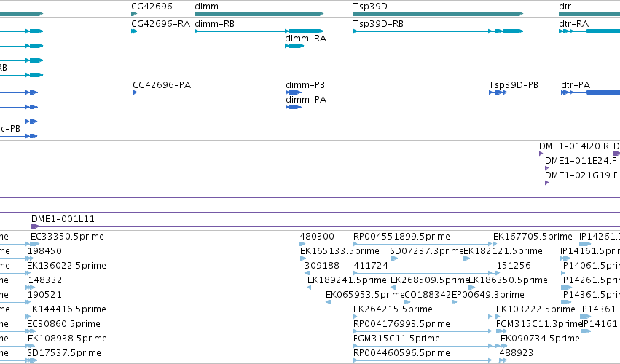Click the dimm gene span bar
This screenshot has width=620, height=364.
click(259, 14)
